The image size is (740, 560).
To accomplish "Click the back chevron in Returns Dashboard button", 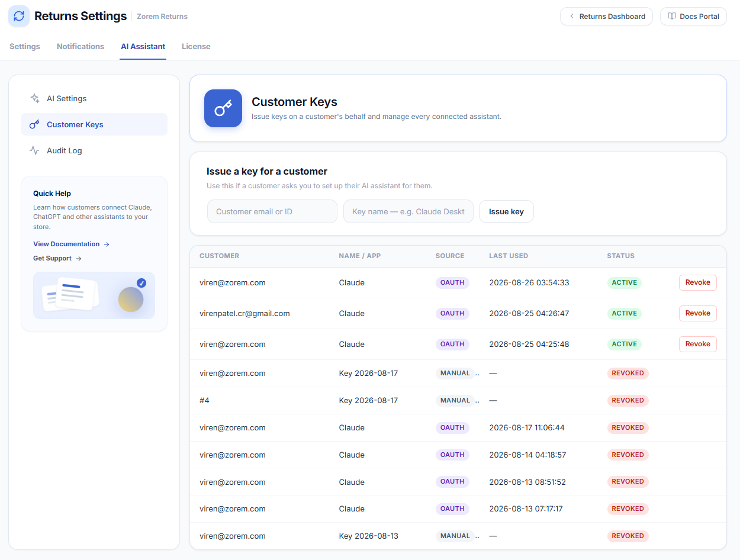I will 571,17.
